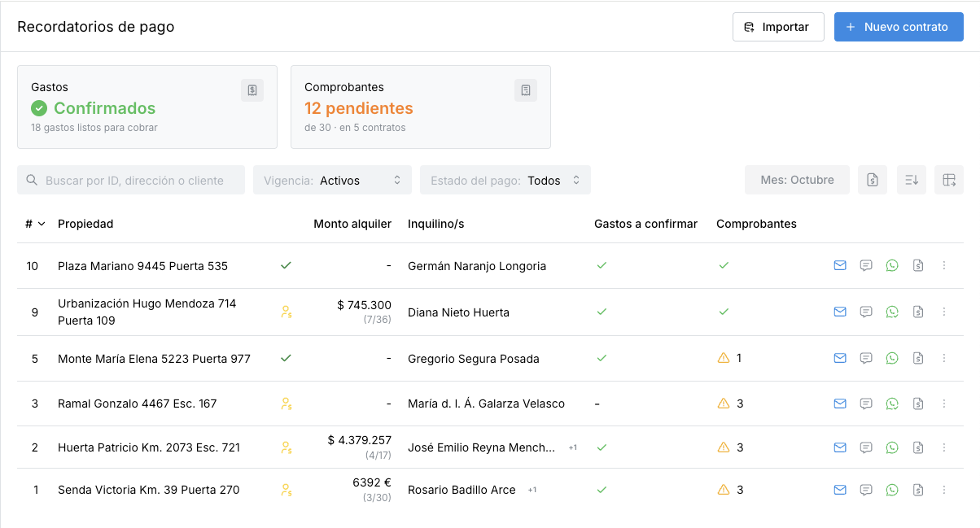The height and width of the screenshot is (528, 980).
Task: Open SMS message icon for Gregorio Segura Posada
Action: click(x=866, y=358)
